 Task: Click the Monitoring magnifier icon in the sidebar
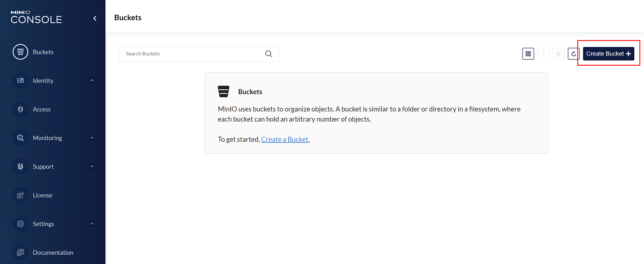[x=20, y=138]
